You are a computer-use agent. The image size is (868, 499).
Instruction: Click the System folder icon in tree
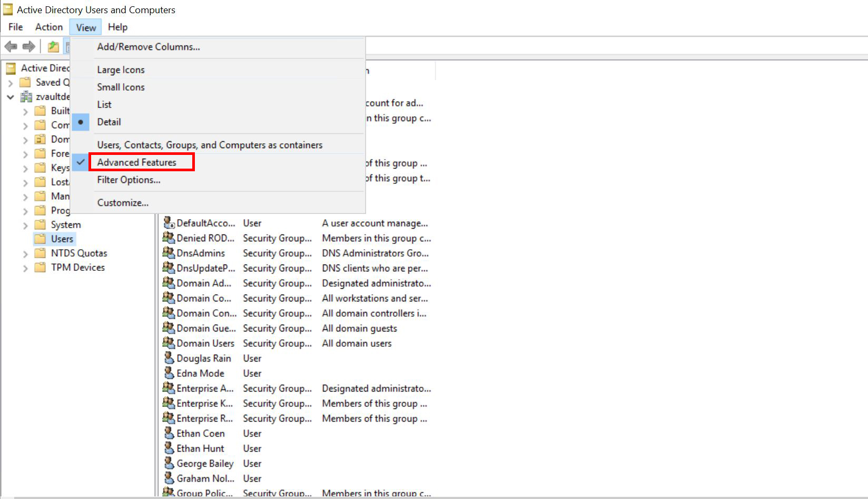(40, 224)
